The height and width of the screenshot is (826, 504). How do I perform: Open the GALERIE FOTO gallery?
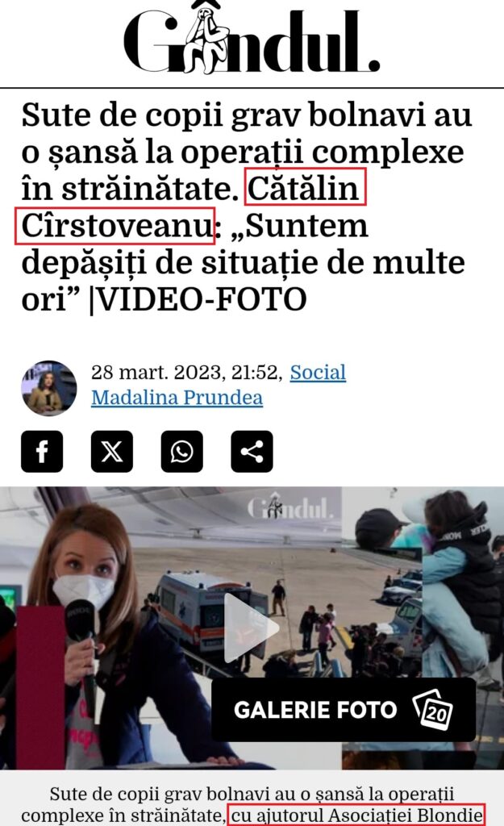(344, 710)
